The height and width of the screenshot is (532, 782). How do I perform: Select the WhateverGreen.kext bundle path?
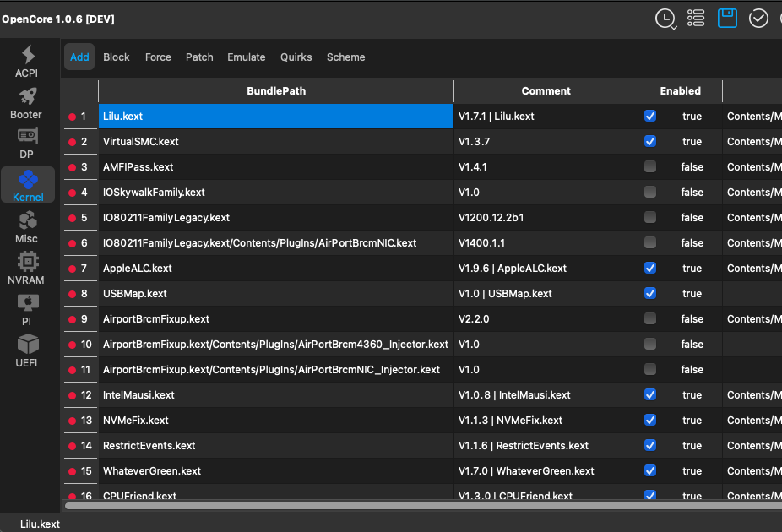276,471
